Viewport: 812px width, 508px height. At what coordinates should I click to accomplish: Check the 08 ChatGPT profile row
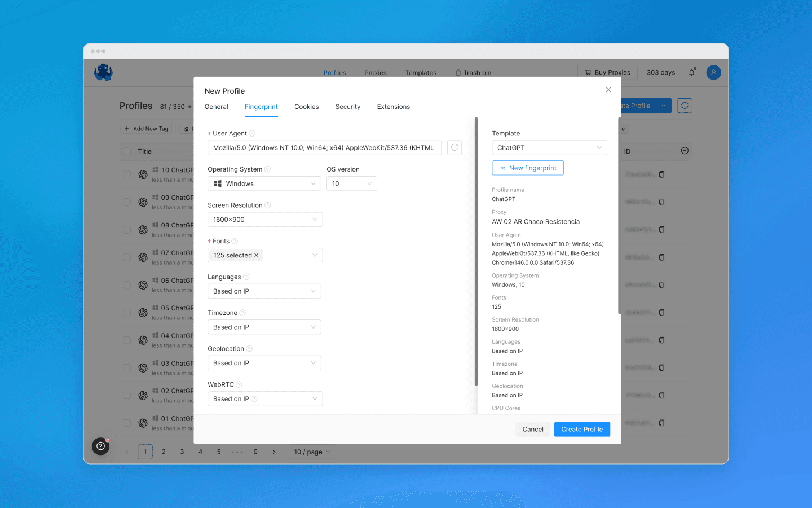127,230
